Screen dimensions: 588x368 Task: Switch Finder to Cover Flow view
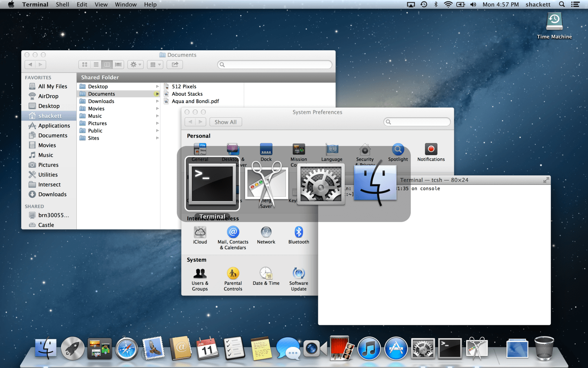point(118,64)
